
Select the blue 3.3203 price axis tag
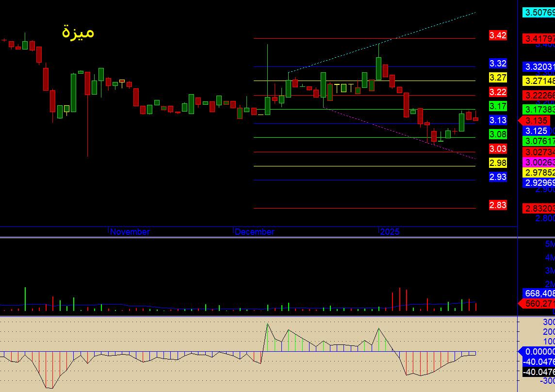[539, 66]
